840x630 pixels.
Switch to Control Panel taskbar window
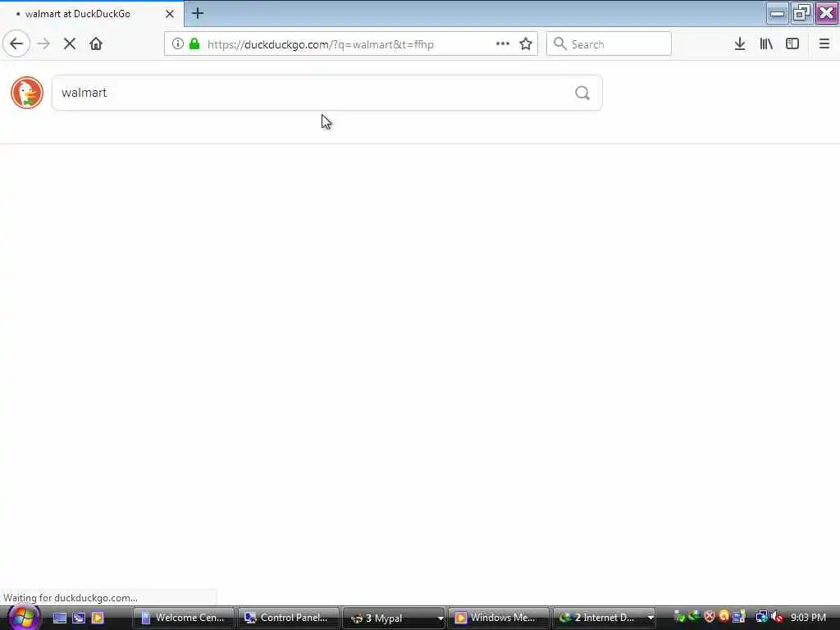(x=288, y=618)
